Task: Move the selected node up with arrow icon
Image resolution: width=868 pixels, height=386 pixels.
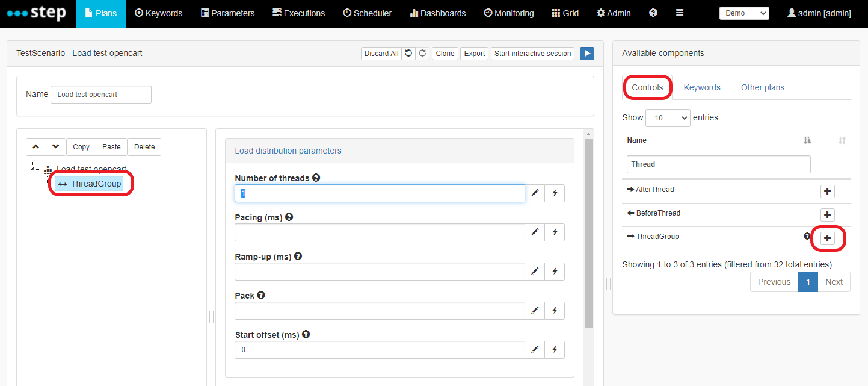Action: (x=35, y=146)
